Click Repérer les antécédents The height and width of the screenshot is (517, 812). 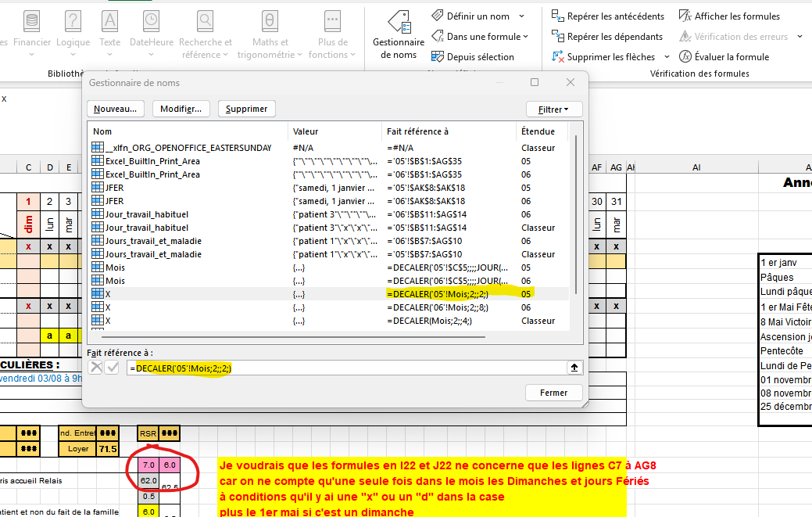(x=608, y=16)
